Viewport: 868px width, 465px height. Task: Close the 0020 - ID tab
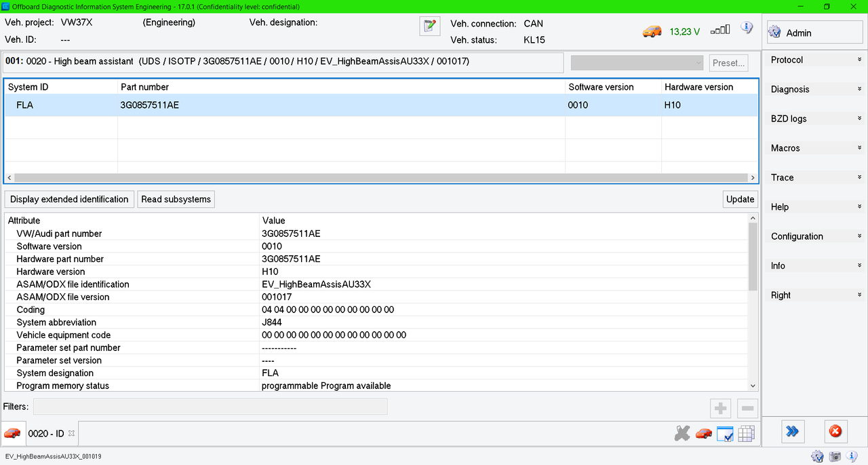pyautogui.click(x=71, y=433)
